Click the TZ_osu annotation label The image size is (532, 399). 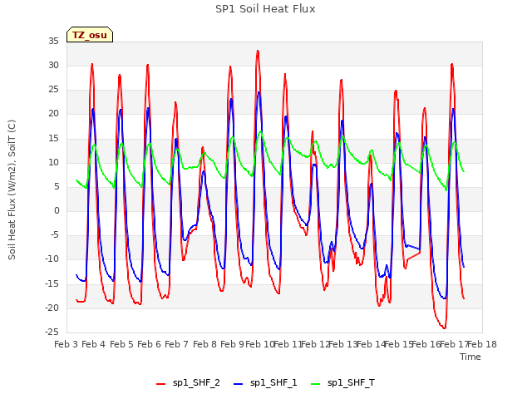(x=90, y=35)
